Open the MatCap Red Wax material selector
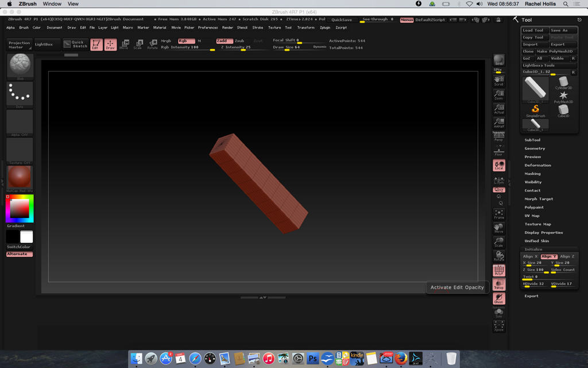 pos(20,179)
